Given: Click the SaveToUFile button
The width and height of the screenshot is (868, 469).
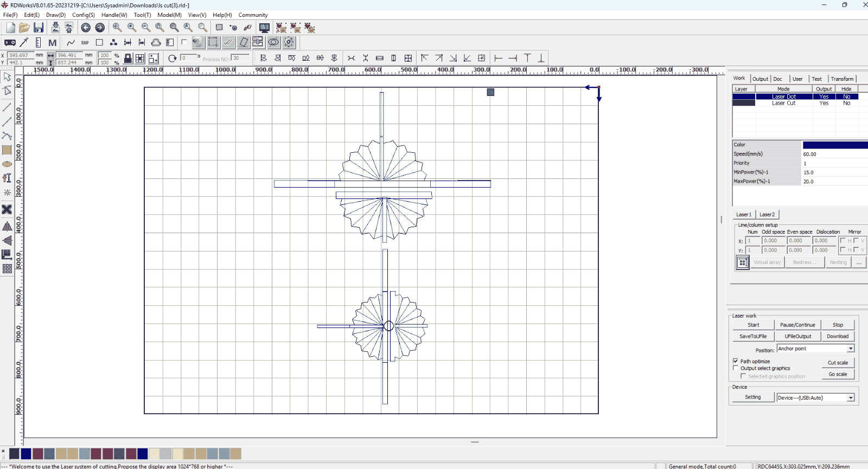Looking at the screenshot, I should [x=753, y=336].
